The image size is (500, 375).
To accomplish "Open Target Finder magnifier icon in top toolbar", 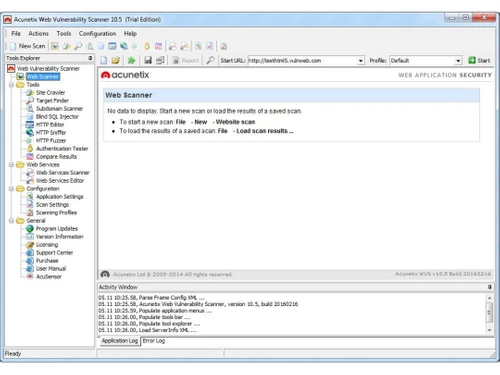I will pos(78,46).
